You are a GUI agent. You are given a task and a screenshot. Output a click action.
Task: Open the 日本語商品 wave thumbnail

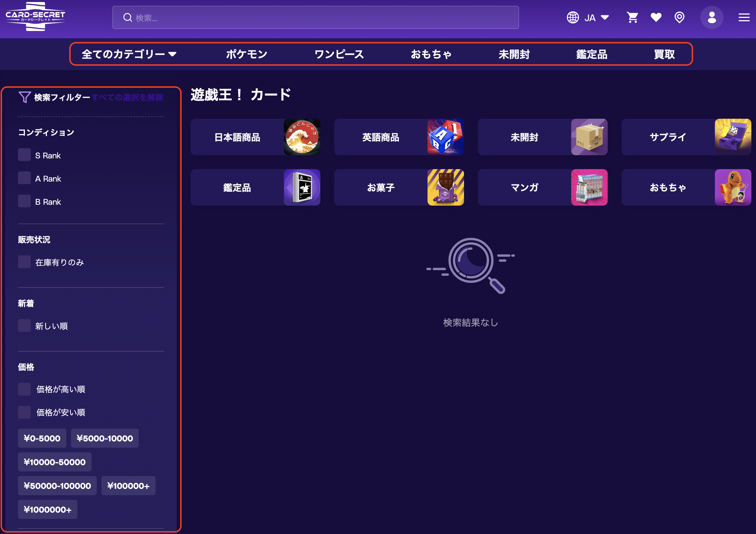pos(302,137)
